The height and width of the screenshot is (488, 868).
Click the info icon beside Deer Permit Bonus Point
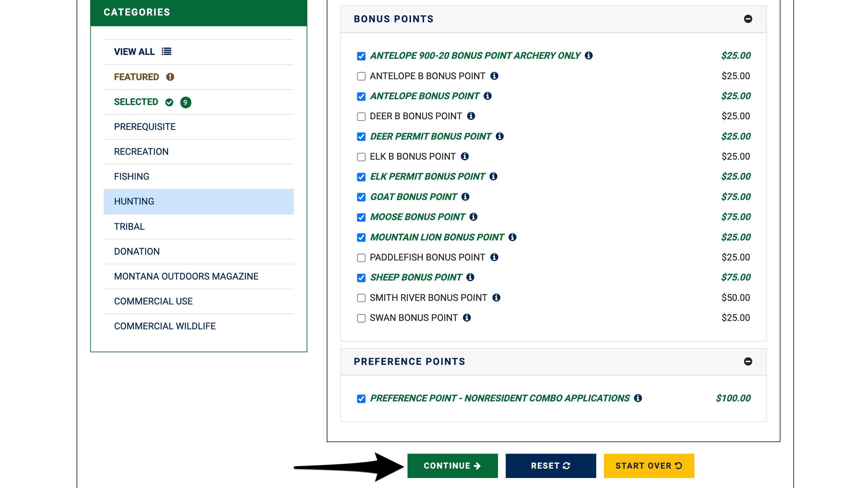[499, 136]
